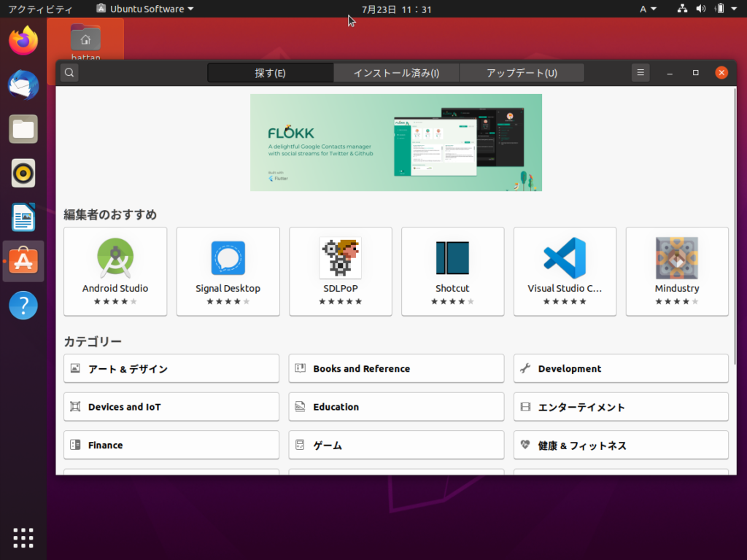Open the clock 7月23日 11:31 menu

tap(396, 9)
